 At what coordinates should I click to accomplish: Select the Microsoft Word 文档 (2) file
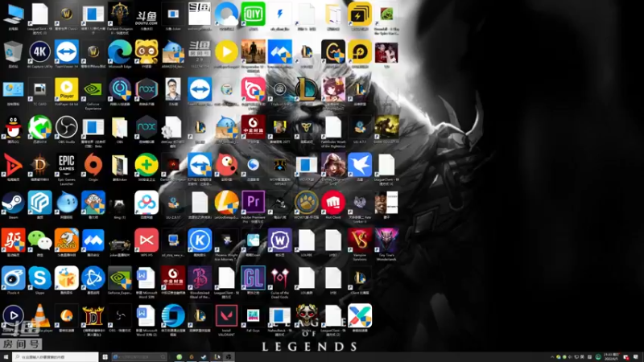click(x=147, y=316)
